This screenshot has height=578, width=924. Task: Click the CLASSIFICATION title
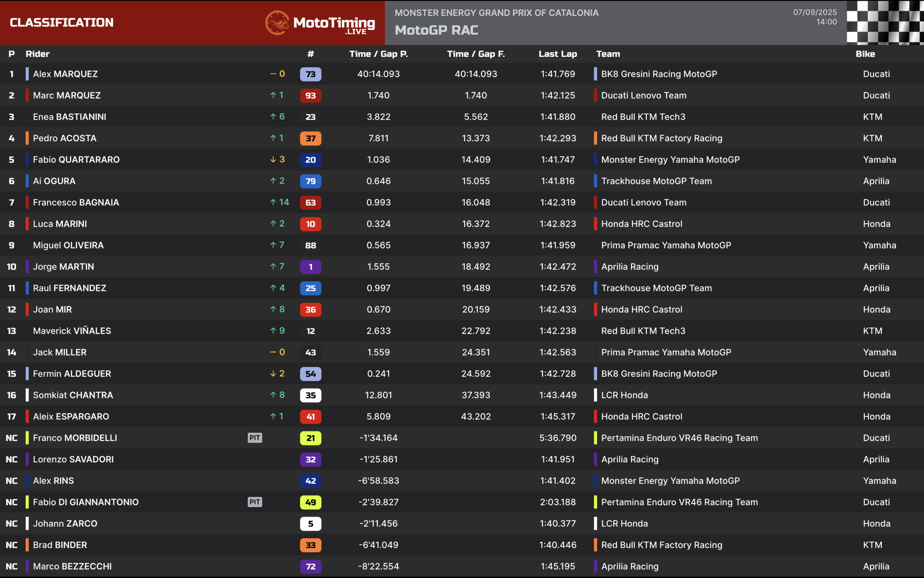[61, 22]
